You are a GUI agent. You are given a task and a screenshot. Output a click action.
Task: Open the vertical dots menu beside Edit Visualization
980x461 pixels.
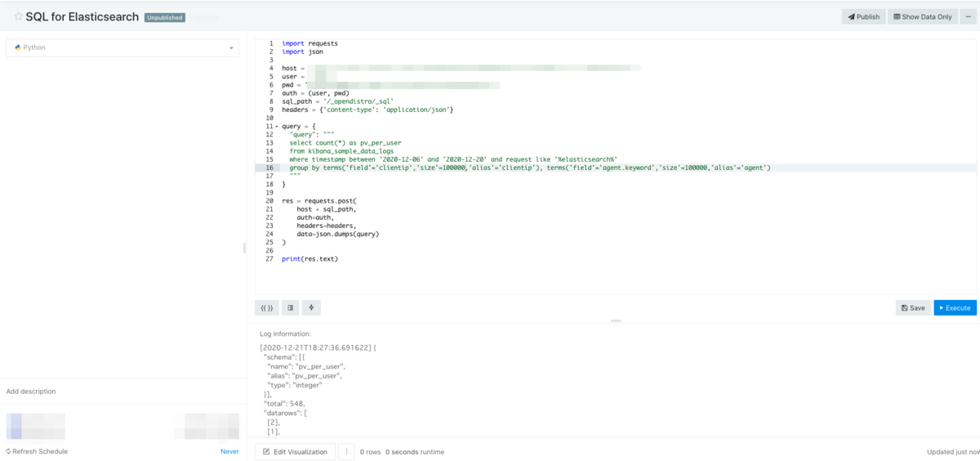[x=346, y=451]
